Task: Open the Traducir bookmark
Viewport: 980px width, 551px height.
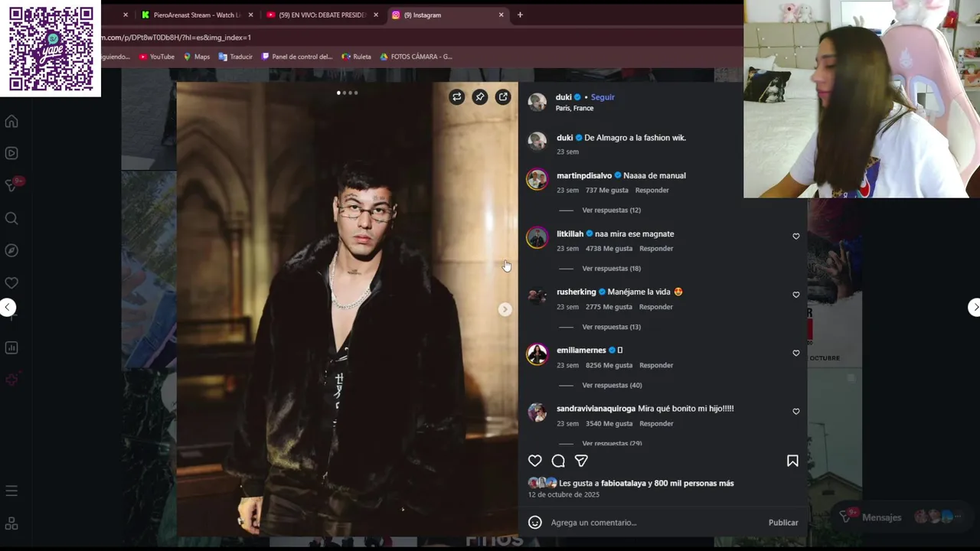Action: click(x=236, y=57)
